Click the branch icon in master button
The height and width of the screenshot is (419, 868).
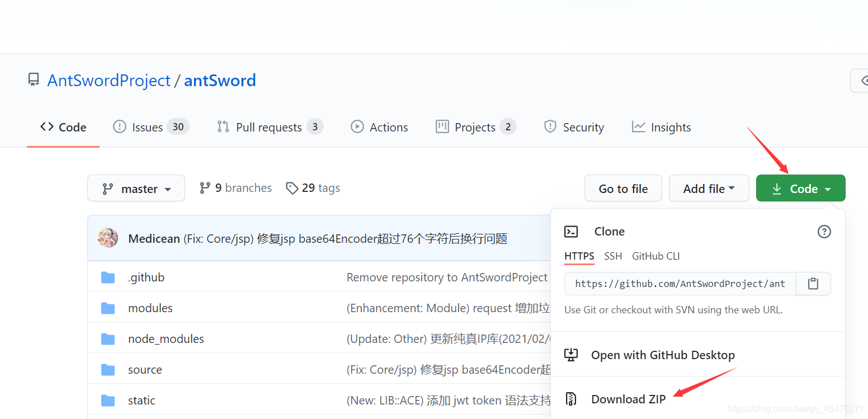(108, 189)
